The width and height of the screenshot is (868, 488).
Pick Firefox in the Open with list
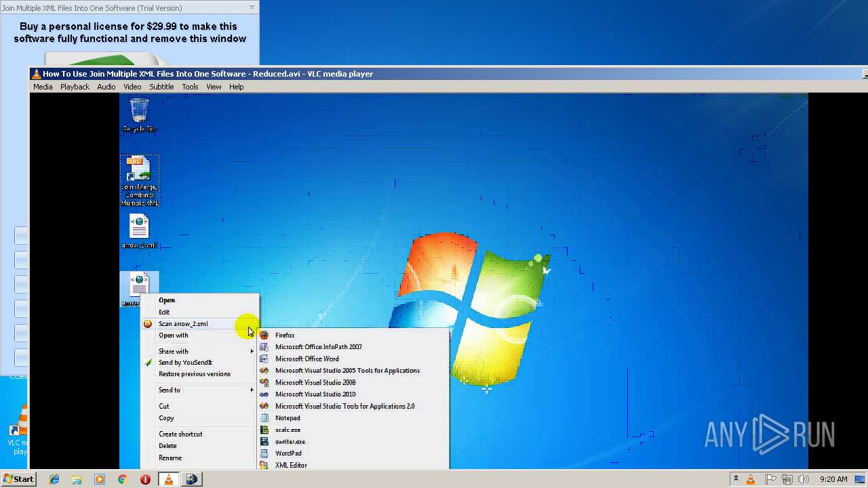[x=285, y=335]
